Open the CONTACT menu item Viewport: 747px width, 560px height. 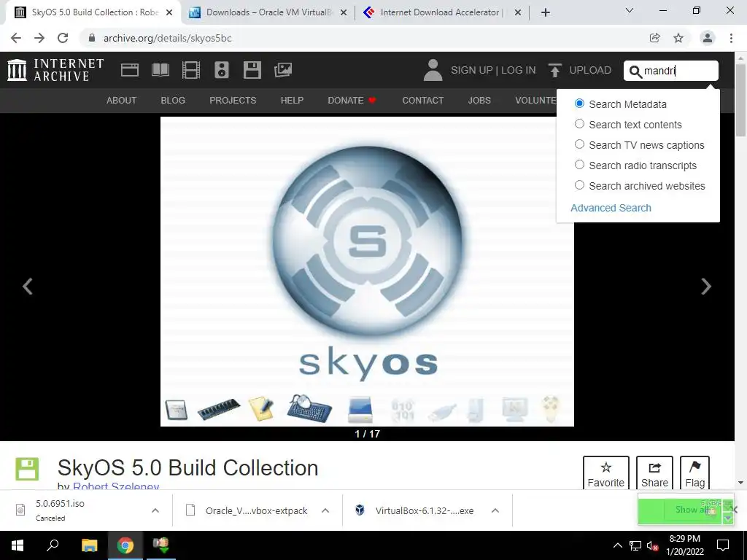tap(422, 101)
